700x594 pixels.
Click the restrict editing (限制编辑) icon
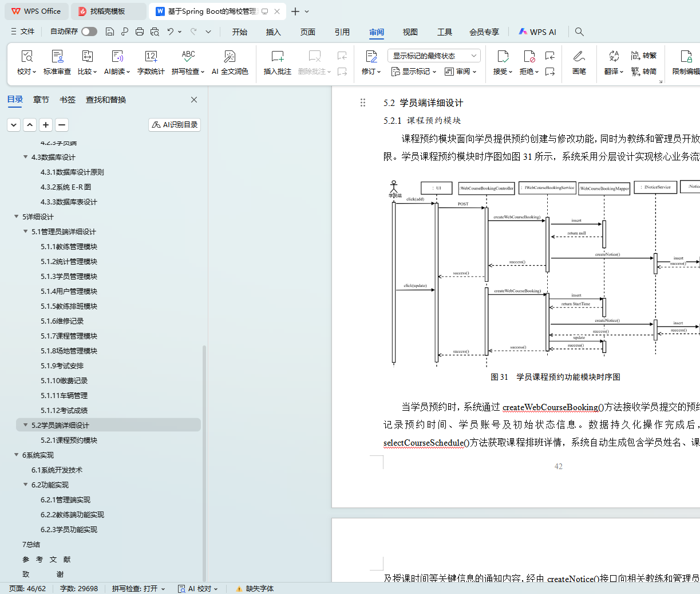point(686,57)
